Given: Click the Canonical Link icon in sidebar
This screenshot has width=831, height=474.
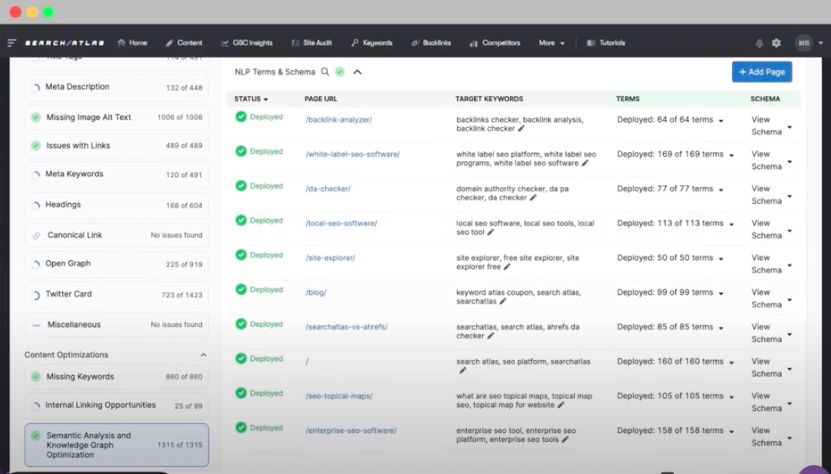Looking at the screenshot, I should pos(36,235).
